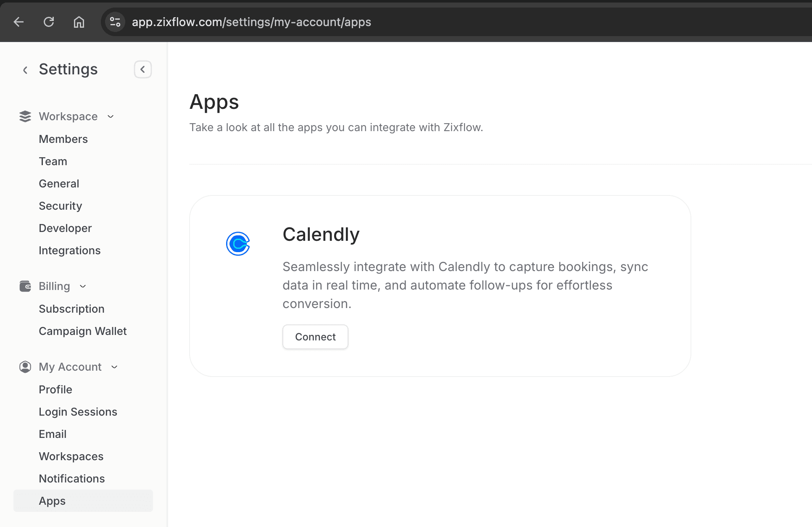Click the Calendly logo icon
This screenshot has height=527, width=812.
(238, 244)
